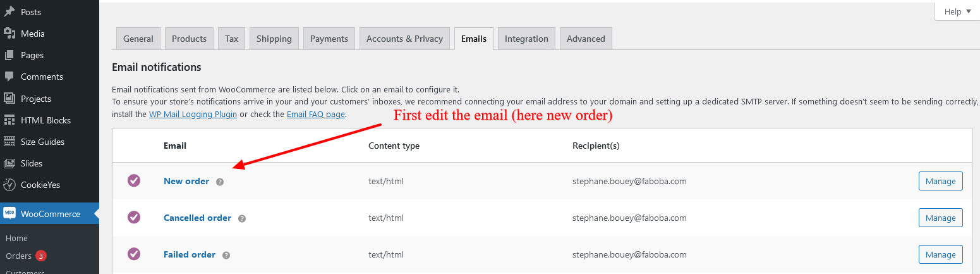Open the Products settings tab
Screen dimensions: 980x274
click(190, 39)
